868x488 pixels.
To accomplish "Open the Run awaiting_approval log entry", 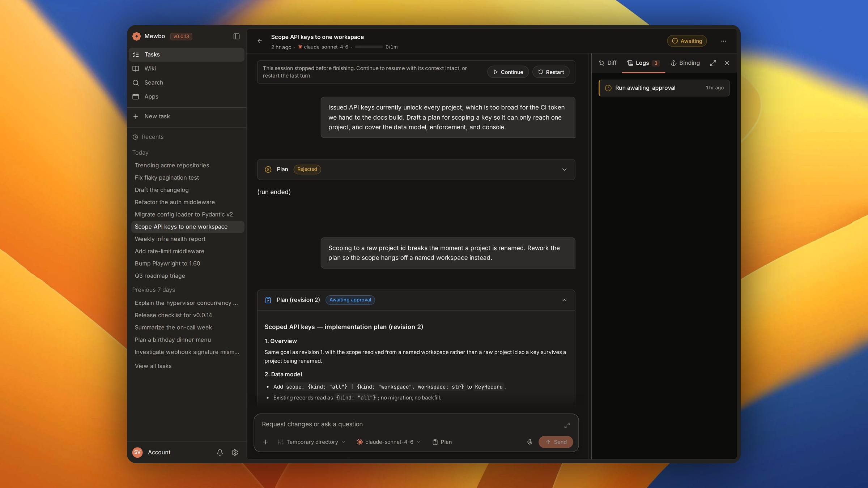I will (664, 88).
